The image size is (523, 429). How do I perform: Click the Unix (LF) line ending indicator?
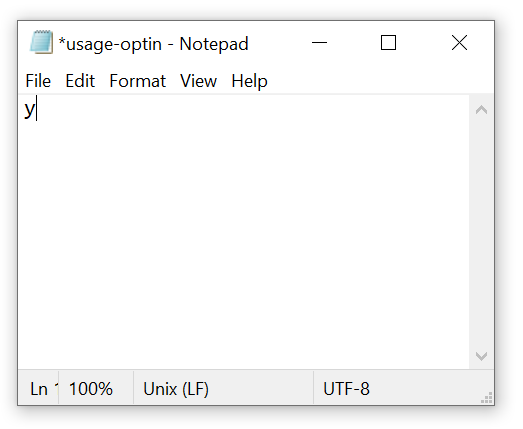tap(176, 389)
